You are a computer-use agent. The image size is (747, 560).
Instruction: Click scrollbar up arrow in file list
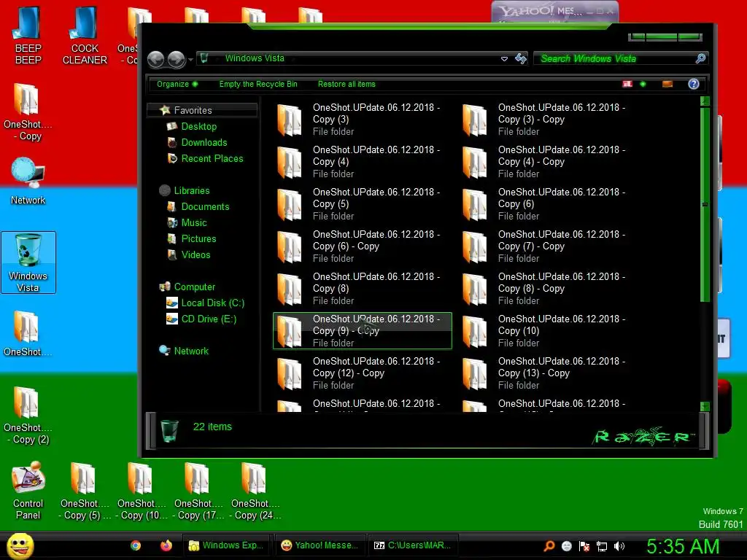pyautogui.click(x=705, y=101)
